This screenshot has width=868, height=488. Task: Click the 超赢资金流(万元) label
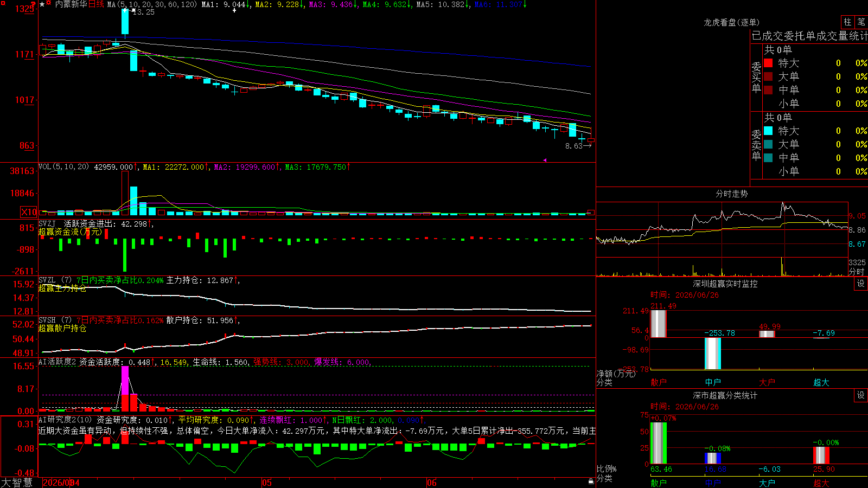70,232
